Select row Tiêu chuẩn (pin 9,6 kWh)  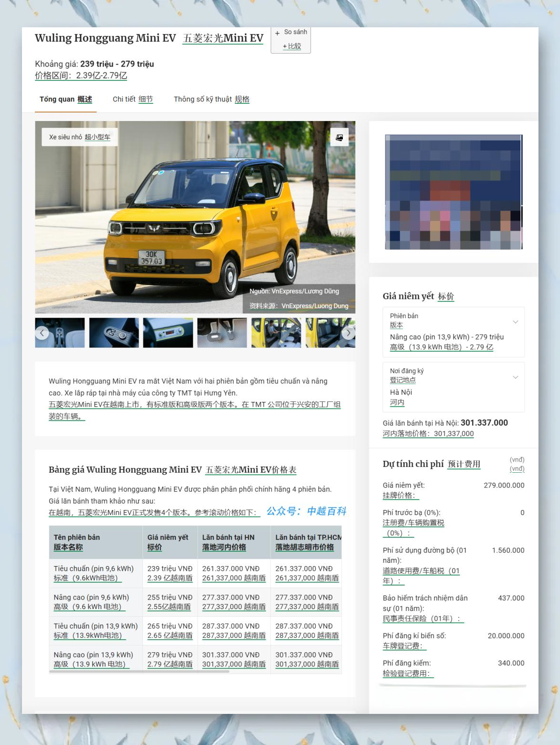coord(195,573)
